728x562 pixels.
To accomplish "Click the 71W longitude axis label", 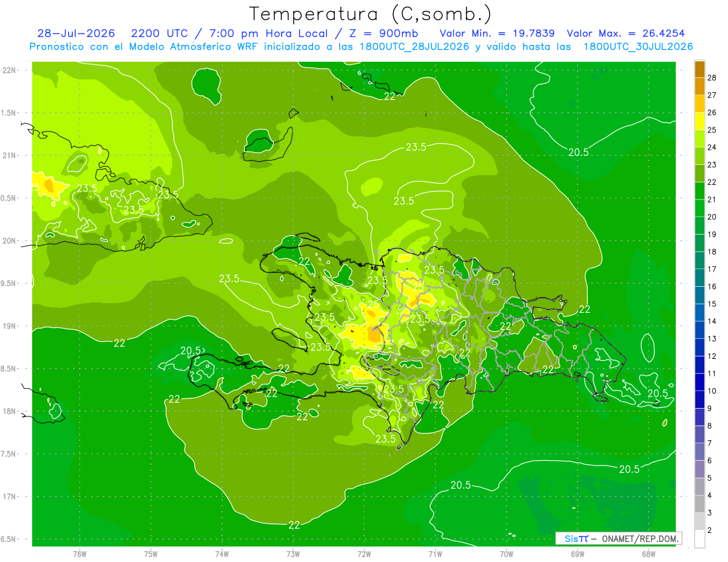I will 435,554.
